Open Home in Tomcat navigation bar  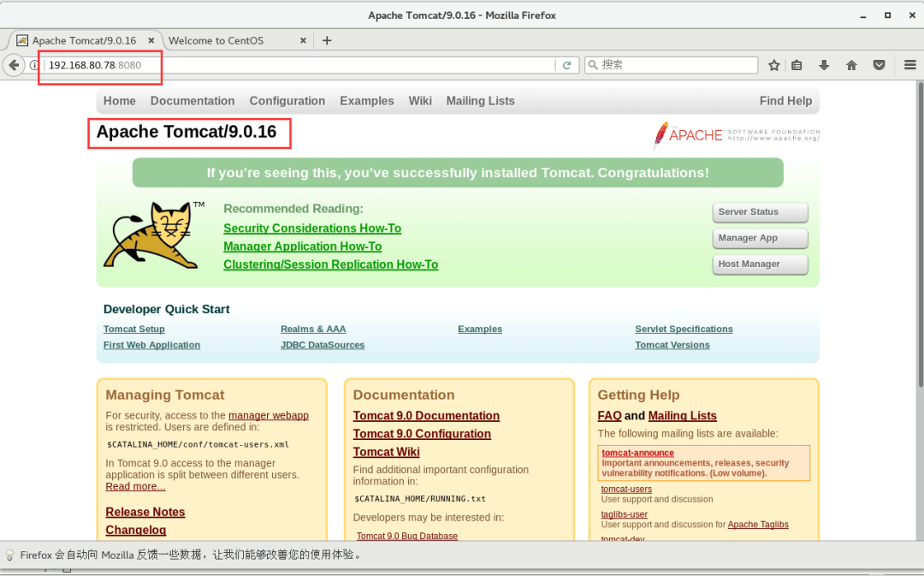click(120, 101)
